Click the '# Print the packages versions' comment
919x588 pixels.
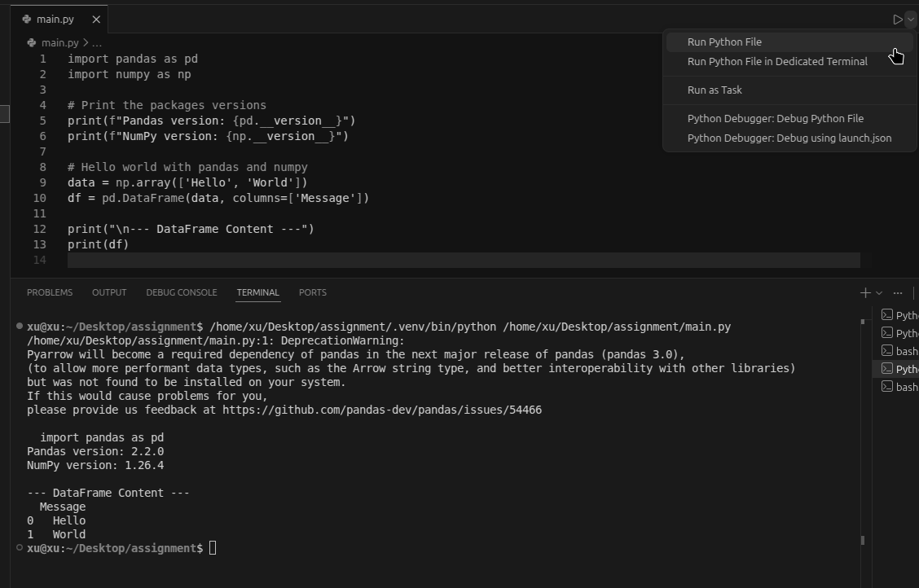pyautogui.click(x=167, y=105)
